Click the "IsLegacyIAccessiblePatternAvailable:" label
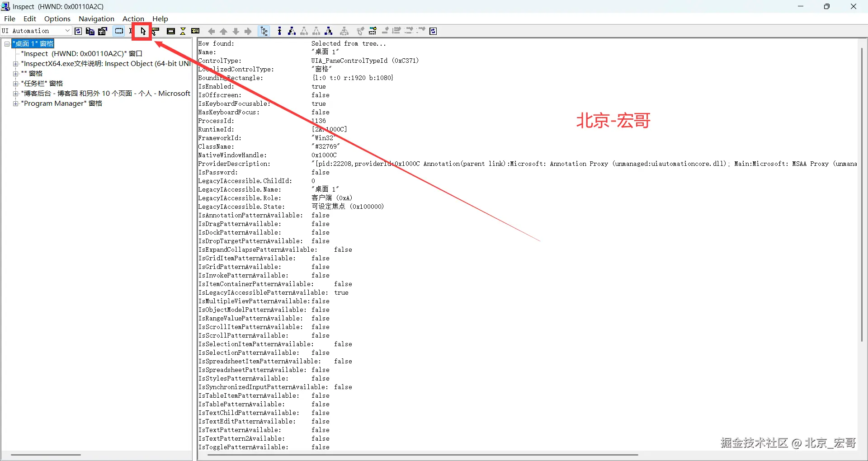This screenshot has height=461, width=868. pos(263,293)
